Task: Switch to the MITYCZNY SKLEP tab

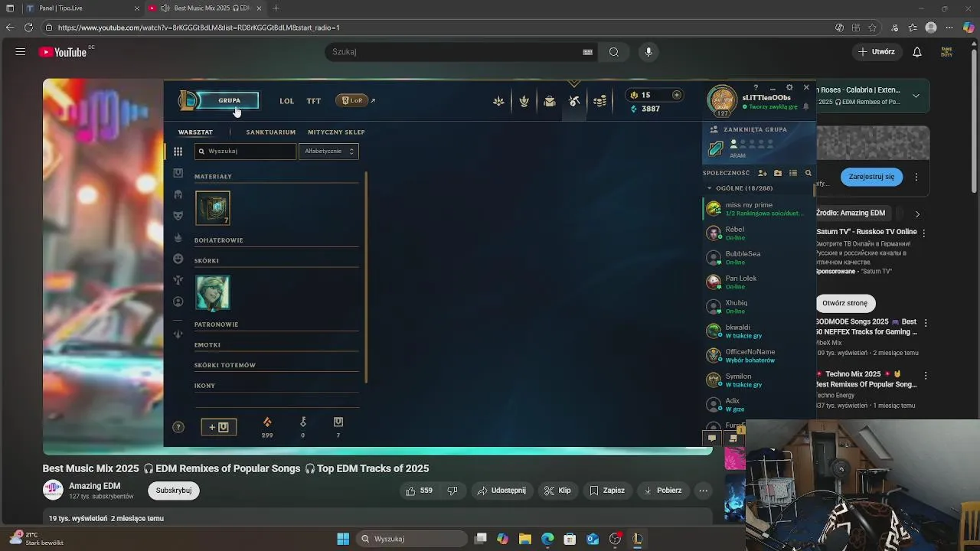Action: 336,132
